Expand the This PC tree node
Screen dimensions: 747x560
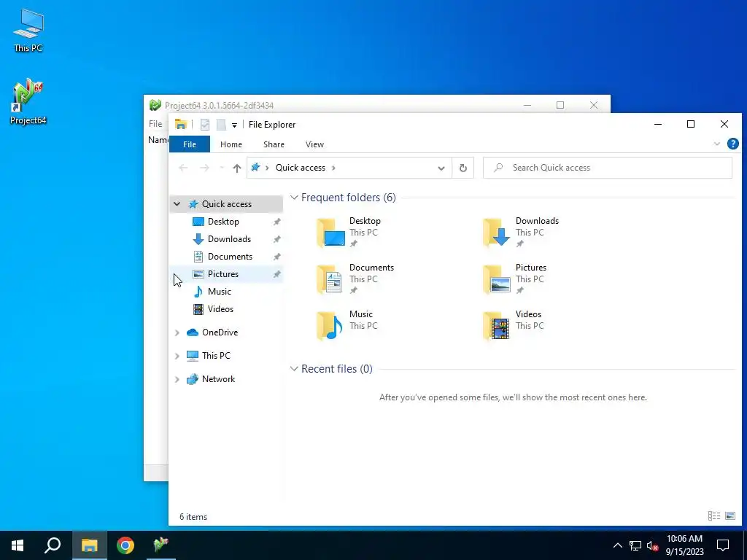[x=177, y=356]
